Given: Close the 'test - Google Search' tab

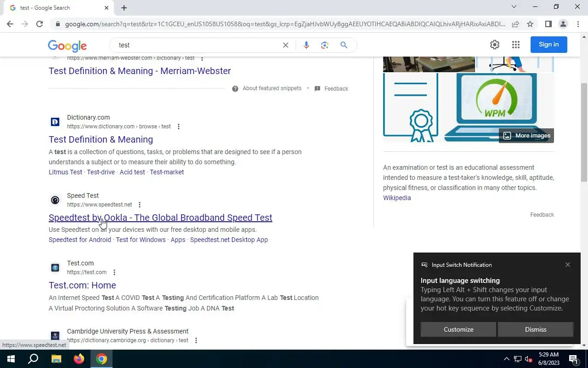Looking at the screenshot, I should tap(107, 8).
